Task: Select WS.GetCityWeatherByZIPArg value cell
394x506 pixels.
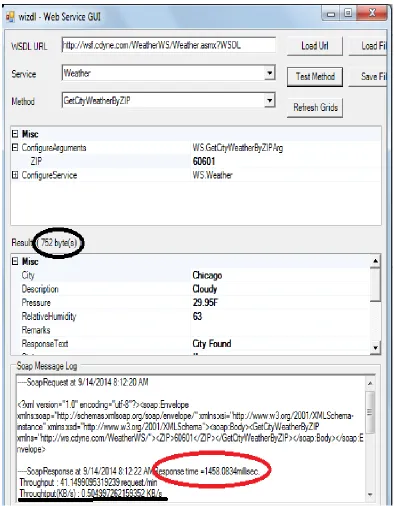Action: (238, 148)
